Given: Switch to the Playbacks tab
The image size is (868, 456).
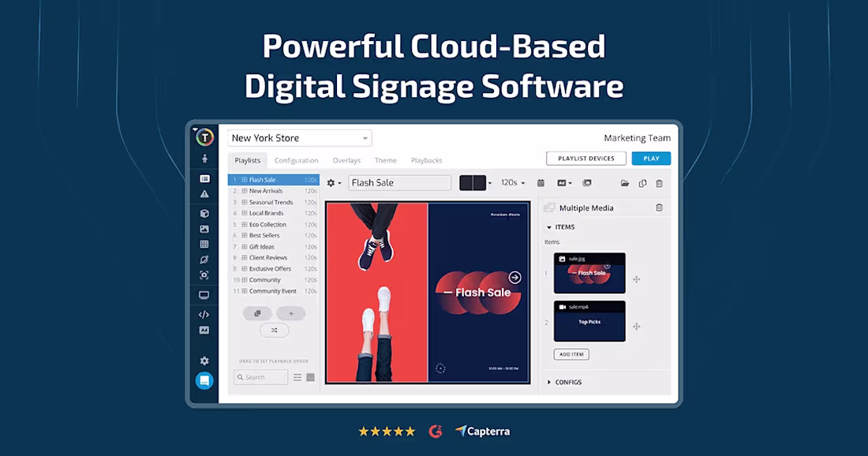Looking at the screenshot, I should click(x=426, y=160).
